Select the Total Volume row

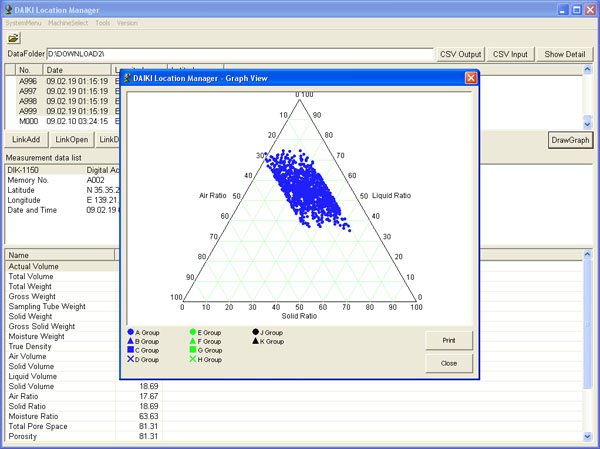pyautogui.click(x=62, y=276)
